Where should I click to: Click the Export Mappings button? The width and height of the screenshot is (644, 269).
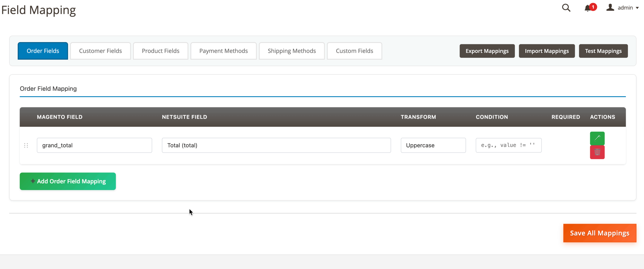point(487,51)
